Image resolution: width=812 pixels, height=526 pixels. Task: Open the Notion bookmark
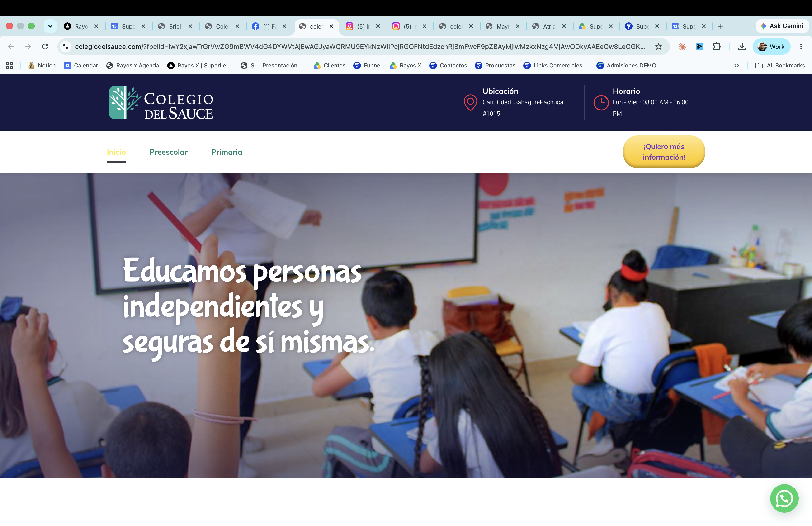pyautogui.click(x=42, y=66)
